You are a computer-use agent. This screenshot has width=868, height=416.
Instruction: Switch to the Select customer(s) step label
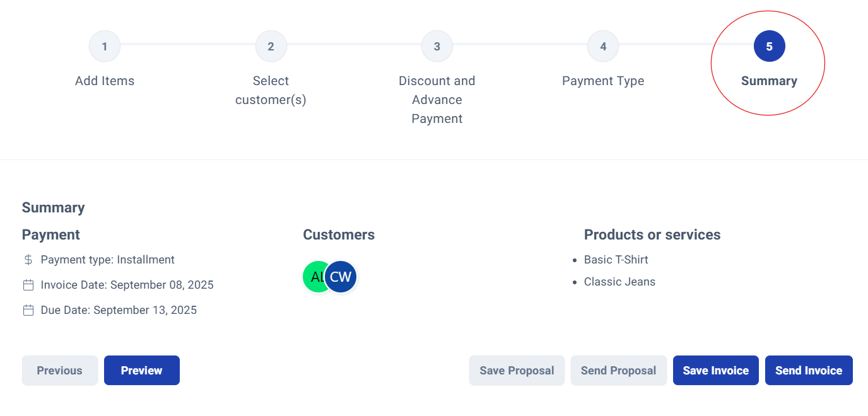(271, 90)
